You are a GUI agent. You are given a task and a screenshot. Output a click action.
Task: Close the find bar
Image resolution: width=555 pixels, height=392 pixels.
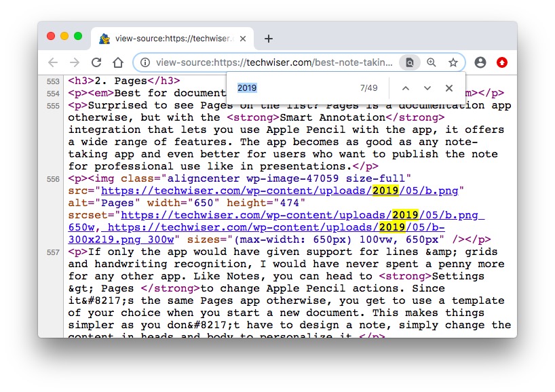tap(449, 88)
